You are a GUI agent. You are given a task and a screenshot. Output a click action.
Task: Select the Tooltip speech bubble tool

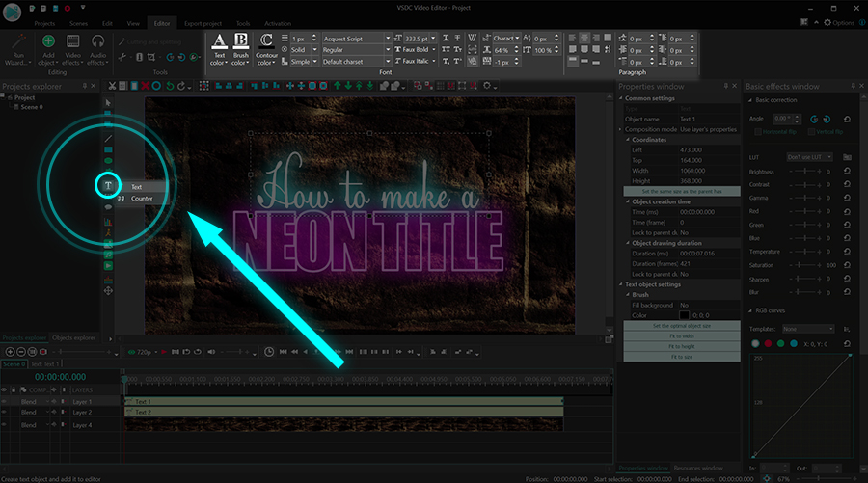[x=108, y=207]
